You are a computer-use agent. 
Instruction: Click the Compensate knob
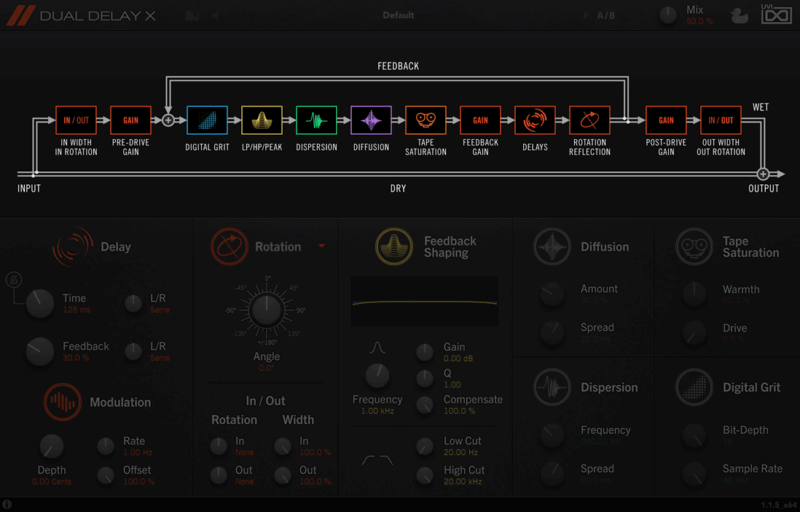point(425,405)
